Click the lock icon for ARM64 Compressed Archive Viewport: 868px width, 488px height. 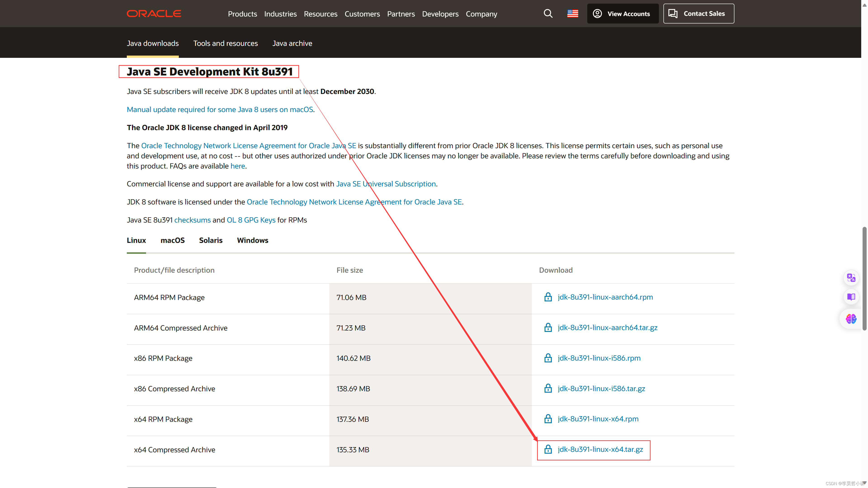pos(547,327)
